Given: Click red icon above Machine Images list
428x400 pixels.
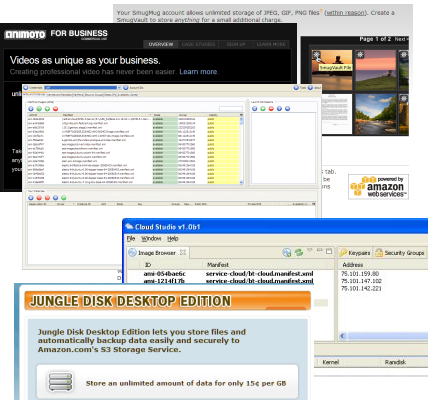Looking at the screenshot, I should click(56, 109).
